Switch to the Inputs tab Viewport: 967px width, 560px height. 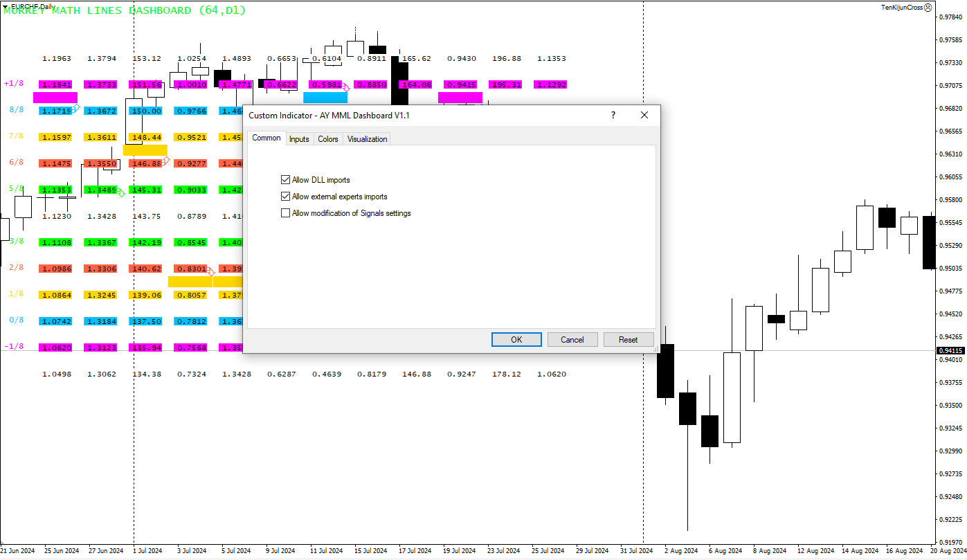(x=299, y=139)
